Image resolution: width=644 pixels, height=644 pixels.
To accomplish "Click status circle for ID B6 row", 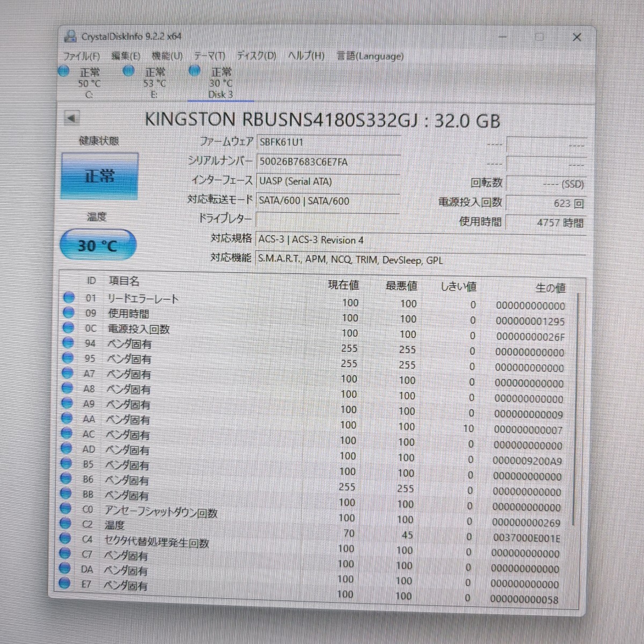I will pyautogui.click(x=66, y=478).
